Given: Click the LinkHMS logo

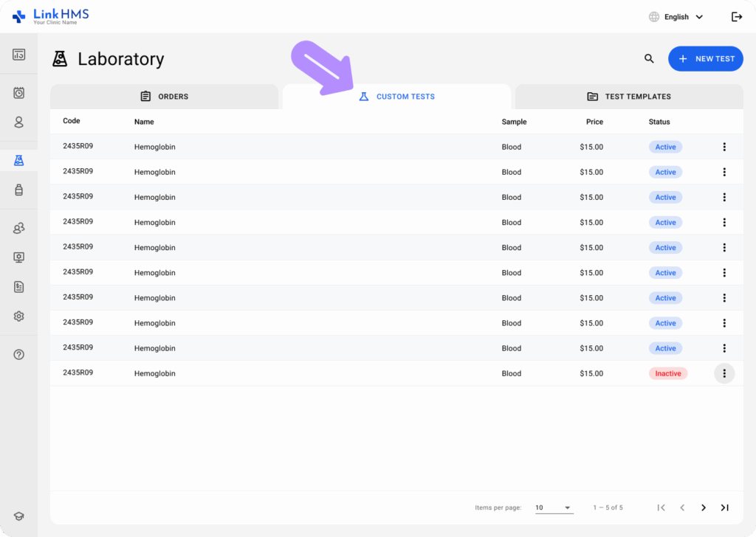Looking at the screenshot, I should (51, 16).
